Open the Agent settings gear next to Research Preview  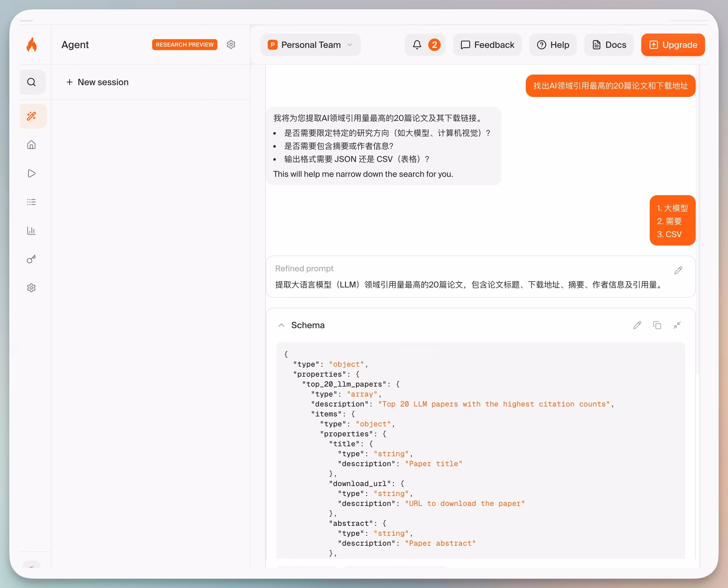click(231, 44)
